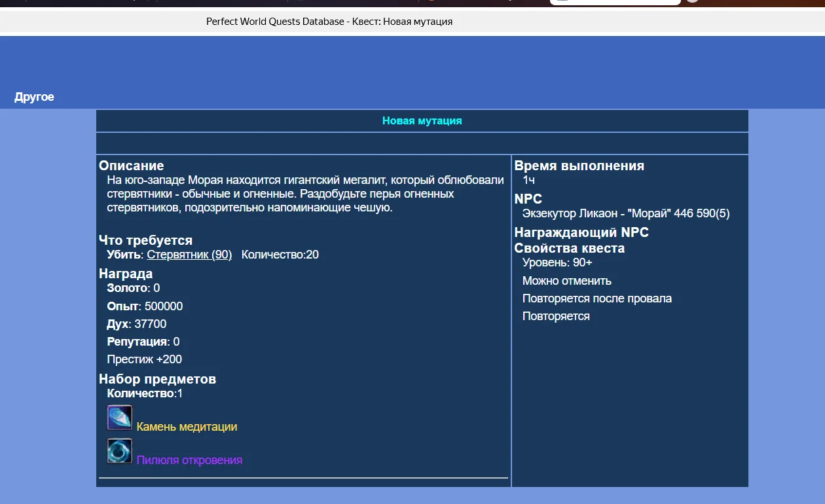The width and height of the screenshot is (825, 504).
Task: Click the quest title Новая мутация
Action: 422,120
